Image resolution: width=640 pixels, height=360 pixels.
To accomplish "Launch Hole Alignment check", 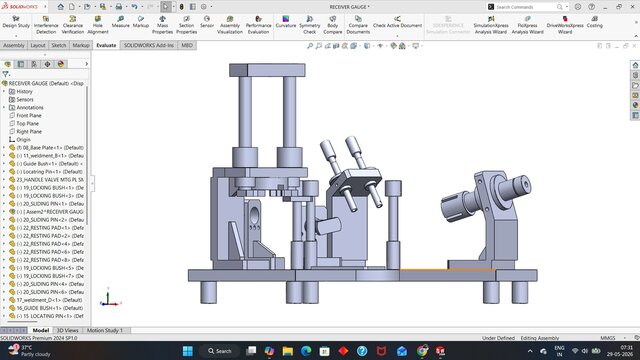I will click(98, 25).
